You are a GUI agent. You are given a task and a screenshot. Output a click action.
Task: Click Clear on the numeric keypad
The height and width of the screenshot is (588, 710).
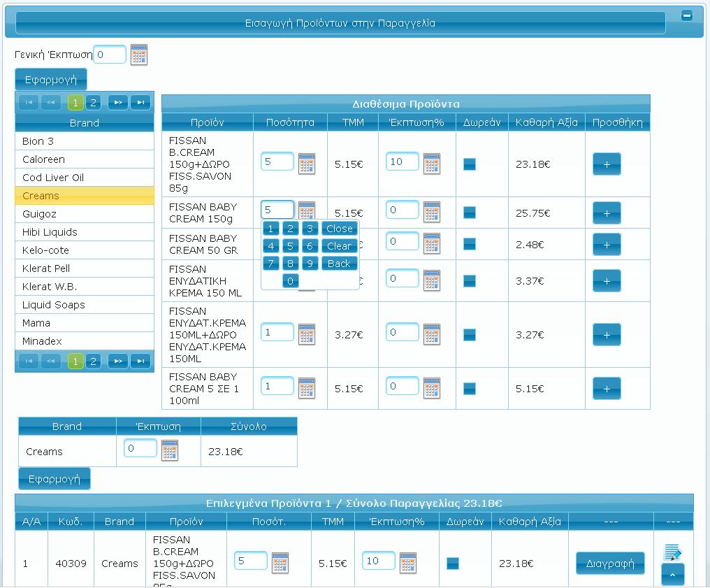click(x=339, y=246)
